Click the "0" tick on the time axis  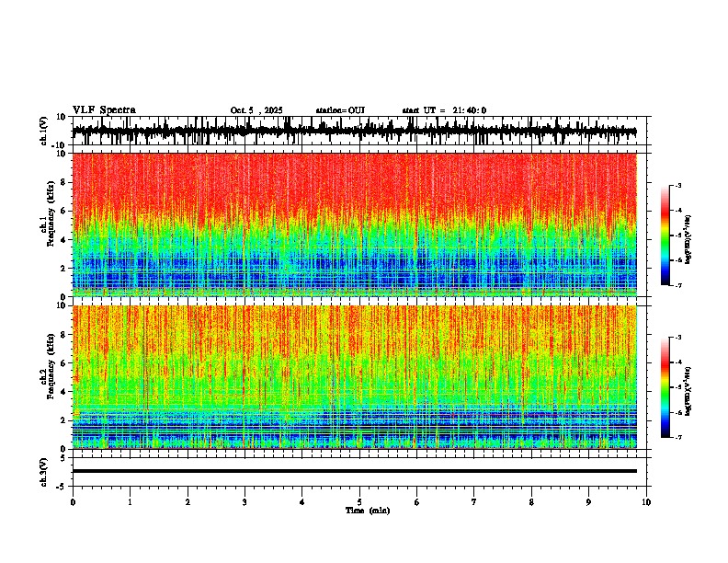[73, 502]
